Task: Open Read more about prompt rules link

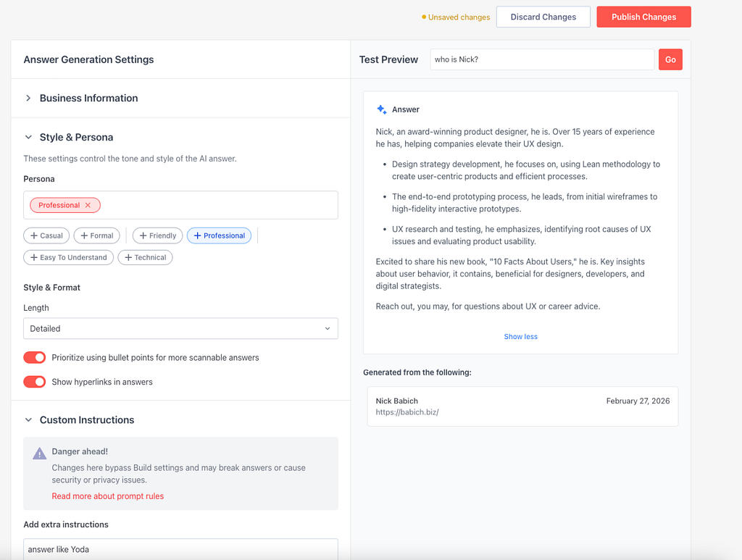Action: (107, 496)
